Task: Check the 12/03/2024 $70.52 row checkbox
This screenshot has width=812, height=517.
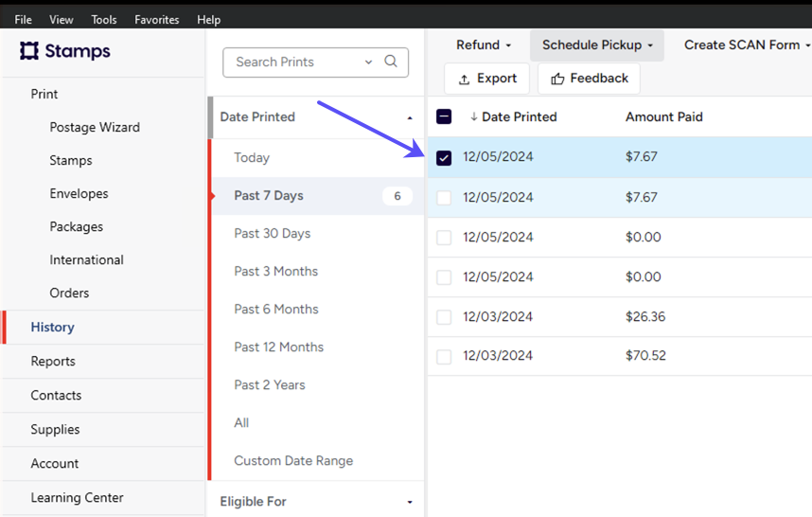Action: (444, 356)
